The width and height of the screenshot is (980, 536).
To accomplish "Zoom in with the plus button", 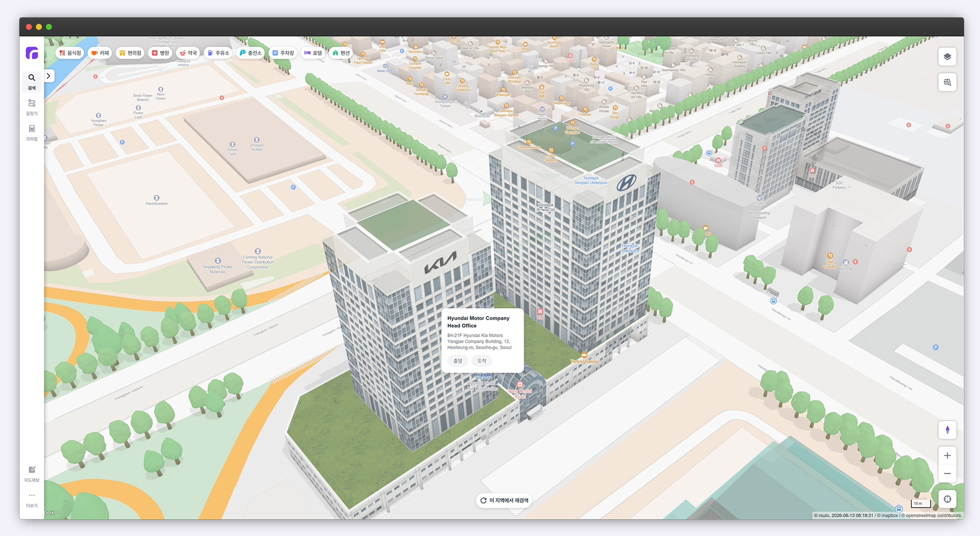I will (x=947, y=455).
